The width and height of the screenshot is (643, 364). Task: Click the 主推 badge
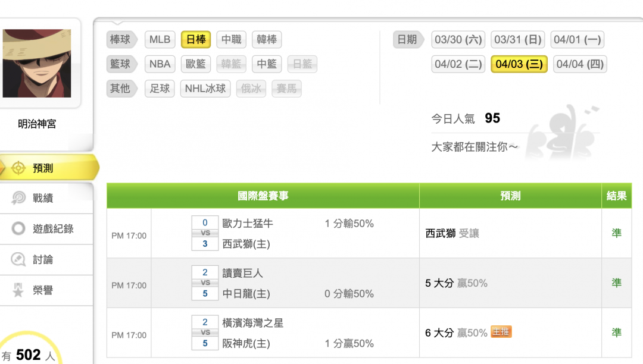click(x=501, y=332)
